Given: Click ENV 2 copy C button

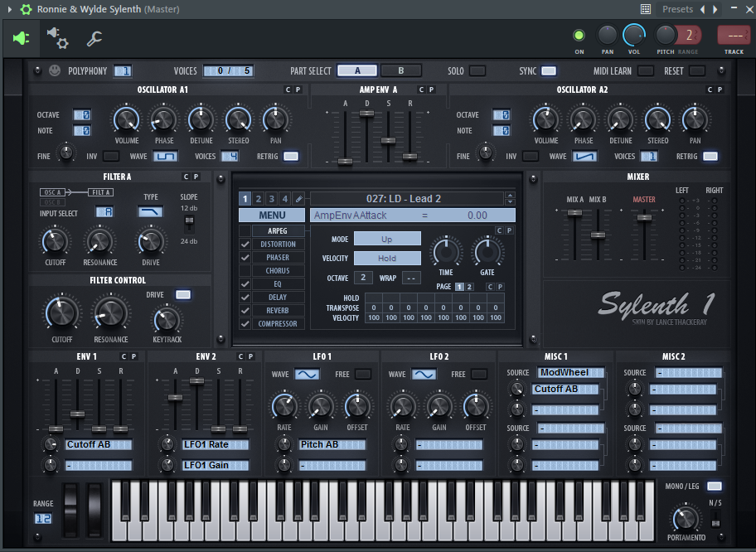Looking at the screenshot, I should pos(240,356).
